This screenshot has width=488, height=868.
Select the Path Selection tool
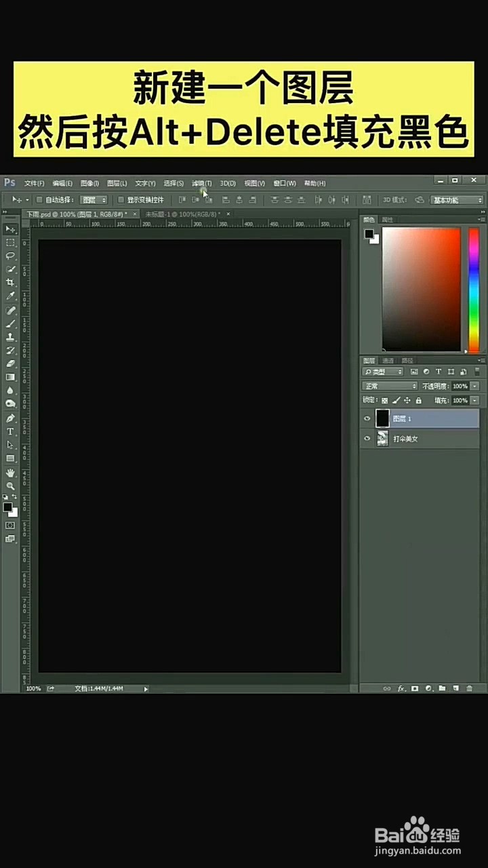pos(10,445)
